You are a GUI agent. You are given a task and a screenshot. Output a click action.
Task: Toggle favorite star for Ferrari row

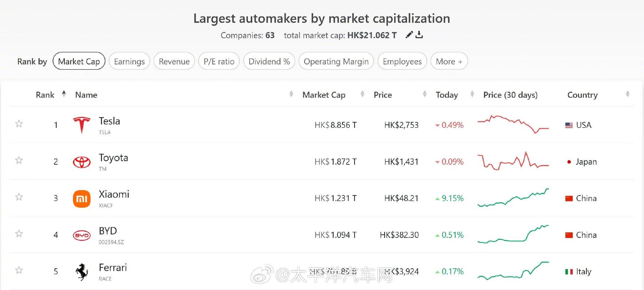[19, 270]
